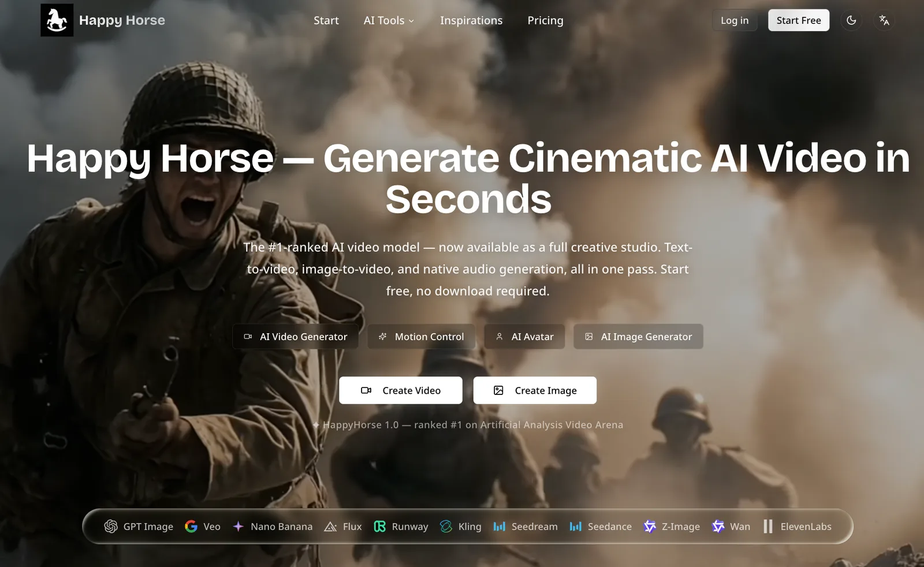Pick the Runway model icon
The width and height of the screenshot is (924, 567).
point(379,527)
